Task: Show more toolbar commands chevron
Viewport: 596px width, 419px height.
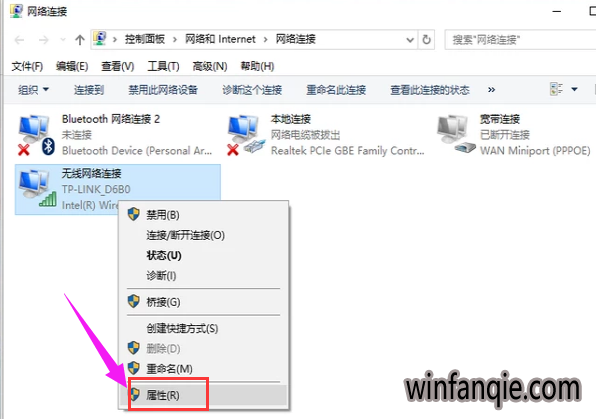Action: pyautogui.click(x=491, y=90)
